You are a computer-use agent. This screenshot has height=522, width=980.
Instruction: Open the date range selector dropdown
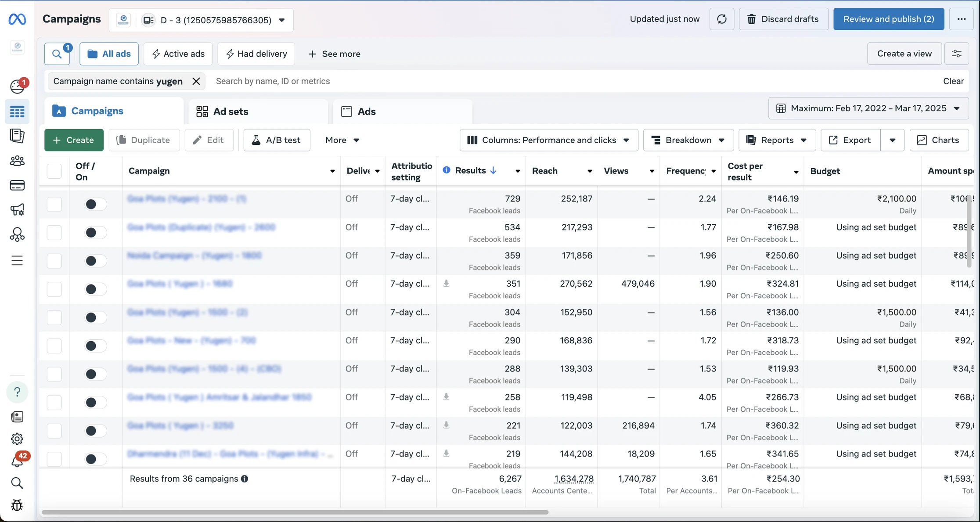coord(868,108)
